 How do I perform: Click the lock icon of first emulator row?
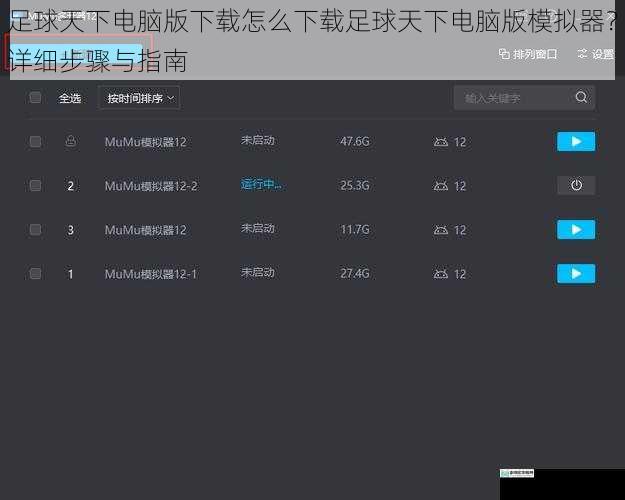coord(71,141)
